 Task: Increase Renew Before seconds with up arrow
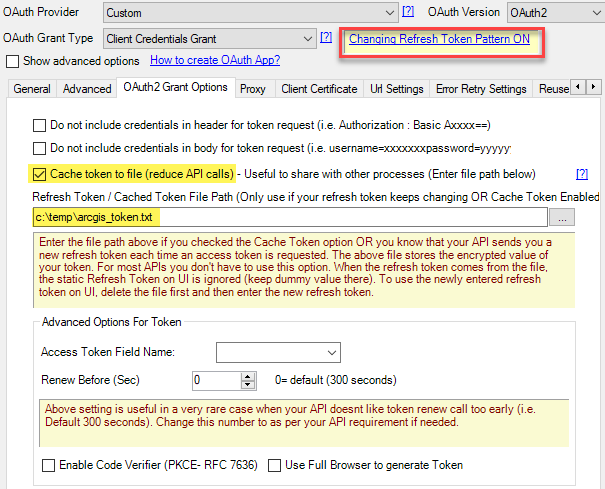(x=262, y=376)
